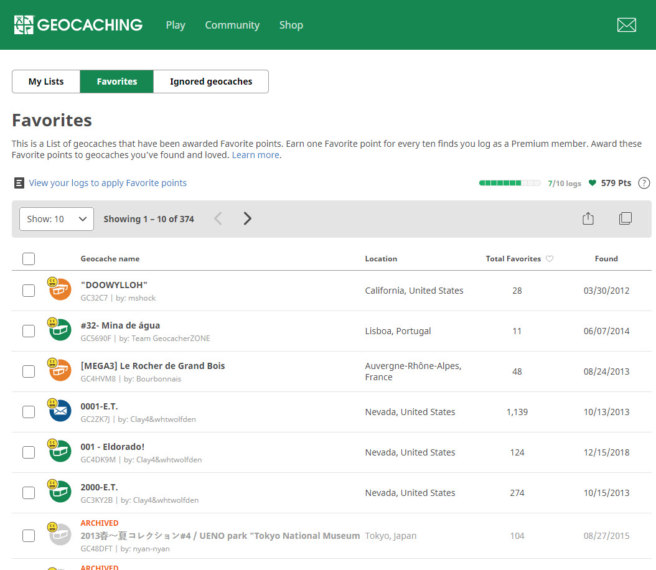656x570 pixels.
Task: Click the share/export list icon
Action: (x=588, y=219)
